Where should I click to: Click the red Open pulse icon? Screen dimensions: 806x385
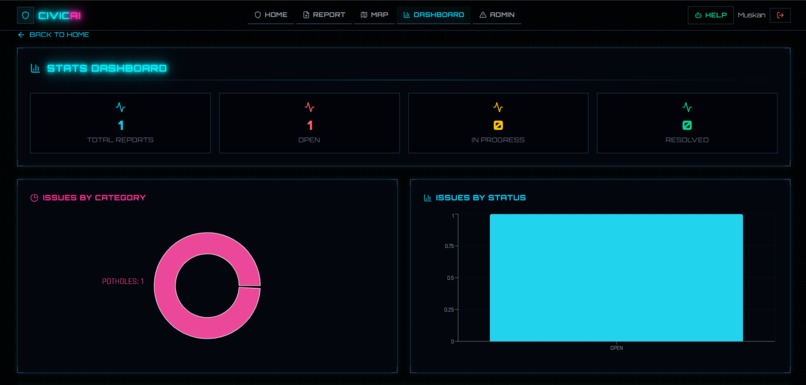pyautogui.click(x=309, y=107)
